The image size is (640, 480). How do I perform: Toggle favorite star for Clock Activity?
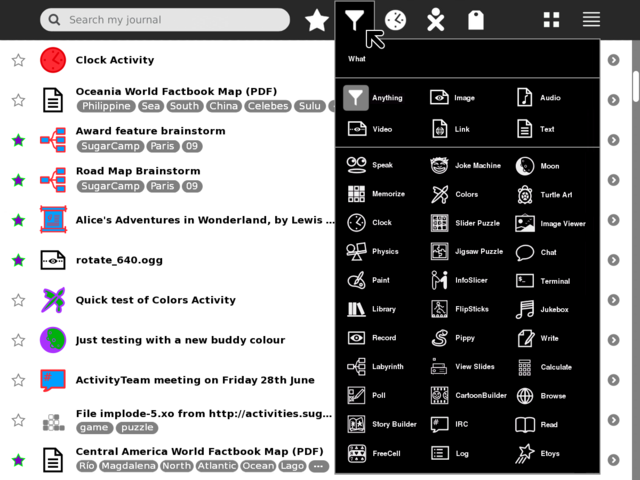click(x=18, y=60)
